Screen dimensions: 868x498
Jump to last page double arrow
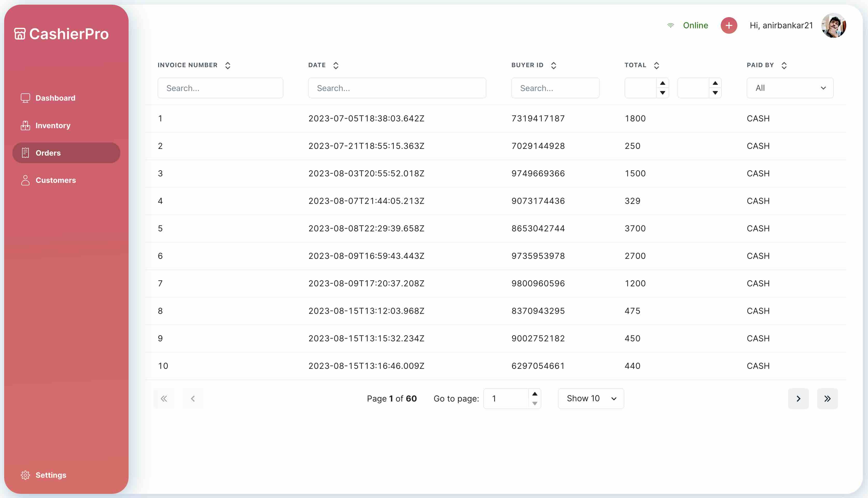point(827,398)
